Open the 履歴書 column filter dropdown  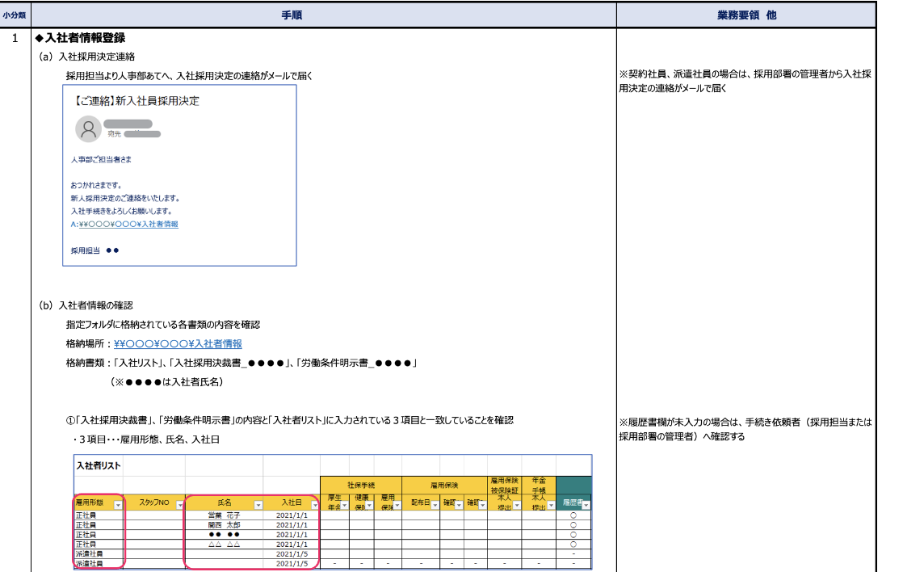586,504
